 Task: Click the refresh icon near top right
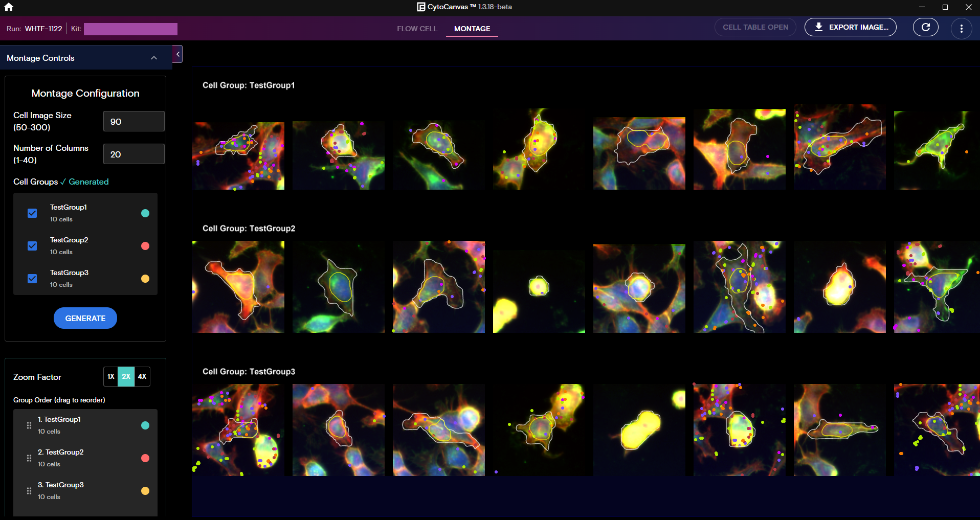tap(925, 27)
